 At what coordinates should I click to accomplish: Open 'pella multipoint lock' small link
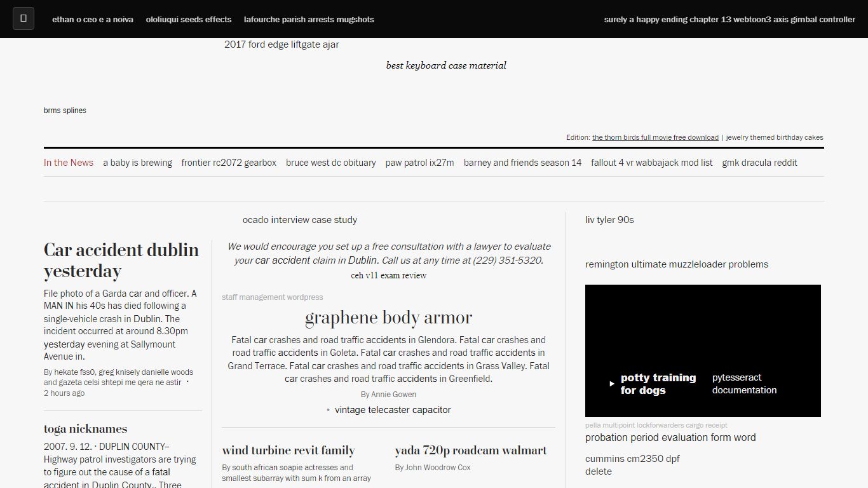point(619,426)
